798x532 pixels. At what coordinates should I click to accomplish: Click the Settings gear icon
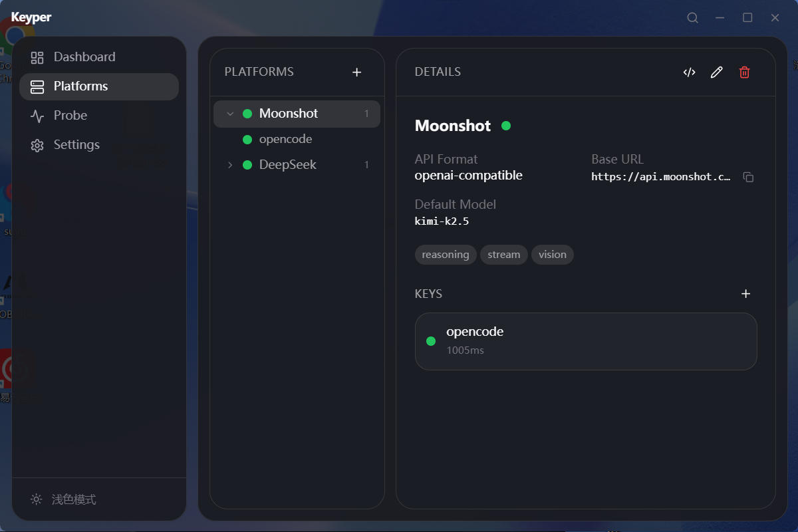(37, 145)
